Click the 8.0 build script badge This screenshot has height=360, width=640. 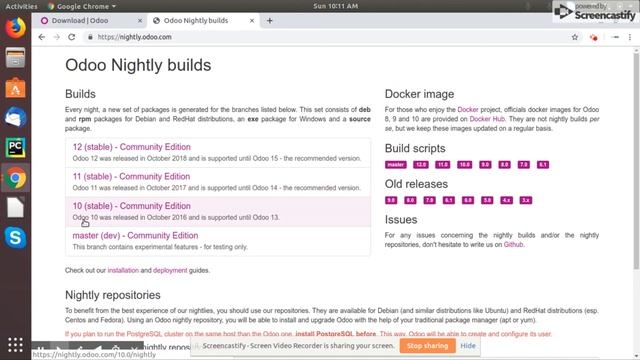pyautogui.click(x=504, y=164)
